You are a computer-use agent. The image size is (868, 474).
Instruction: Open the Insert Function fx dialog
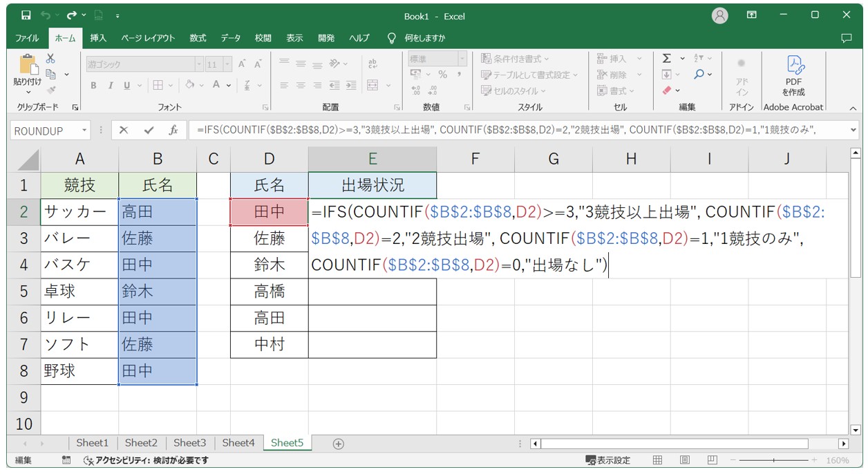point(173,130)
